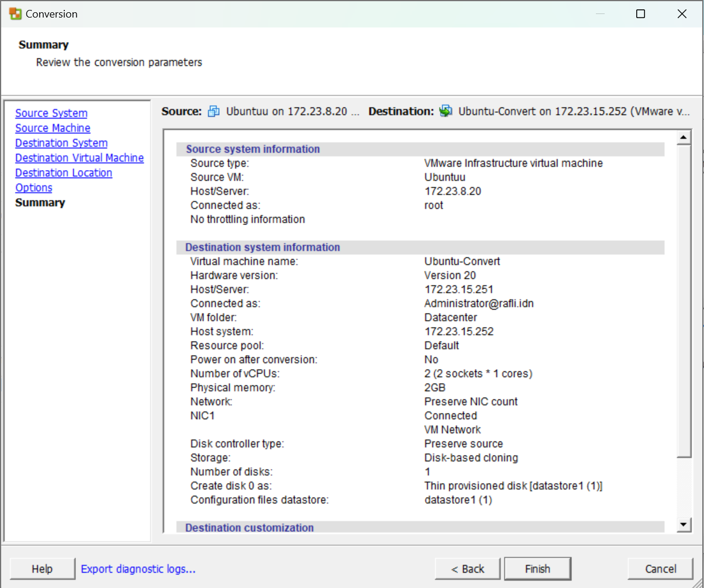Close the Conversion window
704x588 pixels.
click(682, 13)
